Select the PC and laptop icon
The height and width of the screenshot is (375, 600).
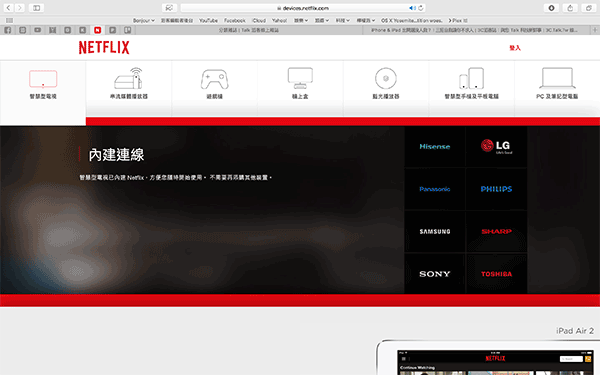point(557,78)
